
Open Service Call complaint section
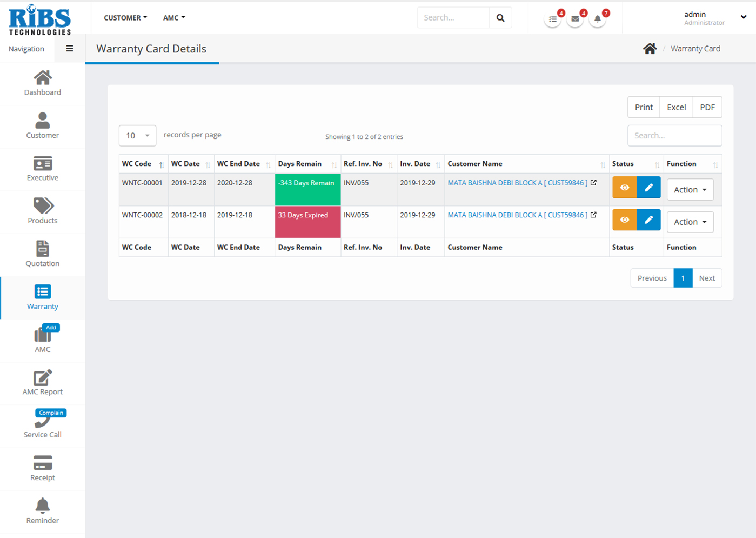42,426
